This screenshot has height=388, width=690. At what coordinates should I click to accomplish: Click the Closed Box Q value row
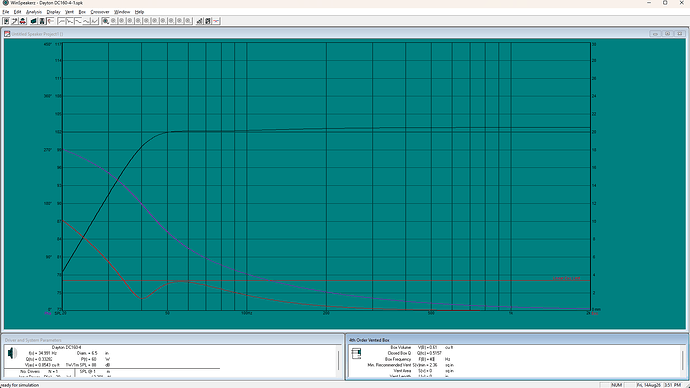click(415, 353)
